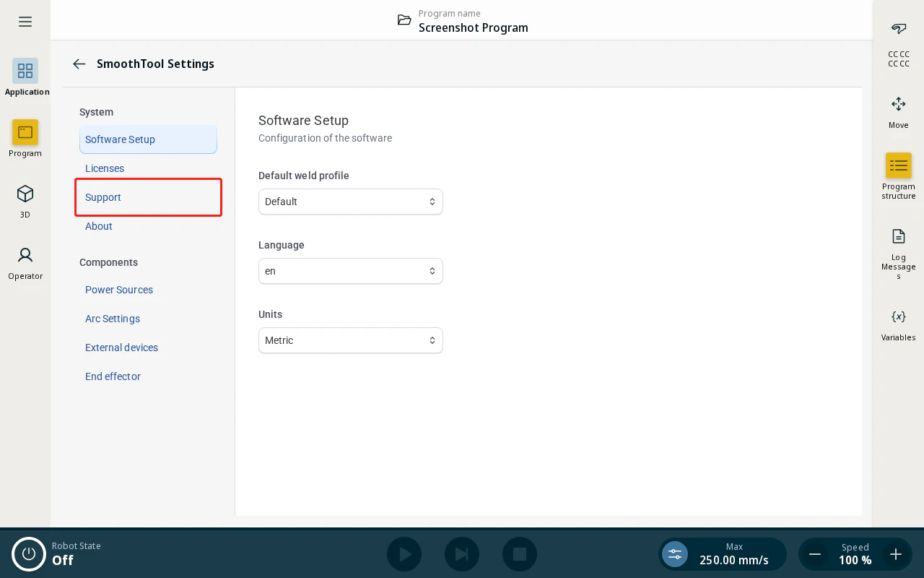
Task: Open the Variables panel
Action: (x=899, y=324)
